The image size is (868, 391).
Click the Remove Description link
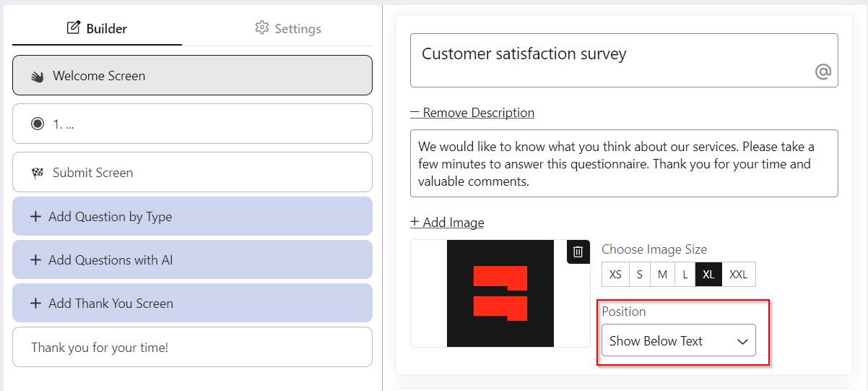coord(472,113)
